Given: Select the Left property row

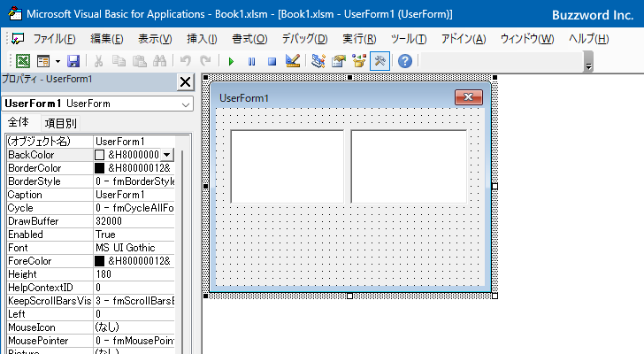Looking at the screenshot, I should click(x=90, y=314).
